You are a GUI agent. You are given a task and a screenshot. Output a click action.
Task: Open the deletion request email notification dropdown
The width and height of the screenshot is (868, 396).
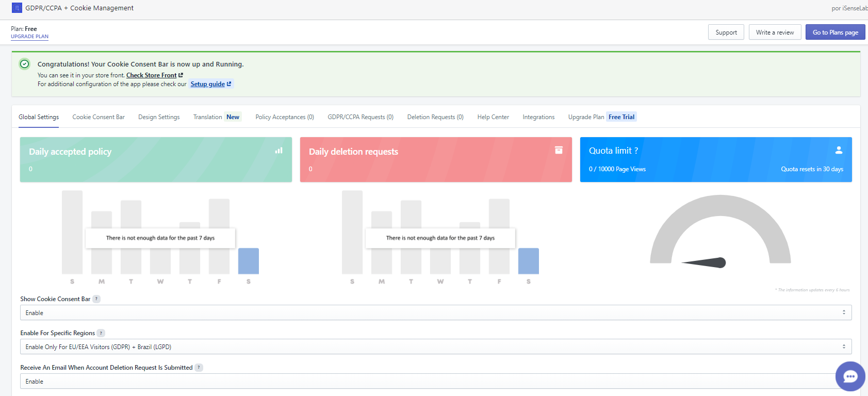(428, 381)
